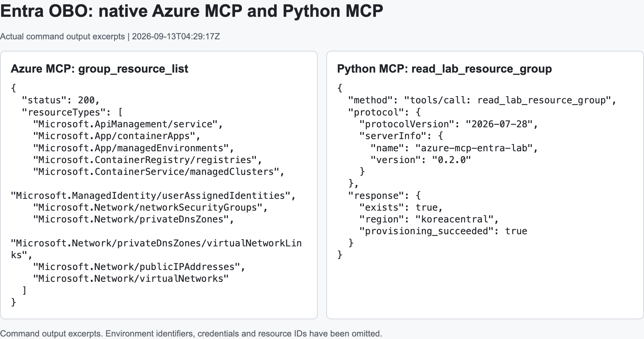Click the '"region": "koreacentral"' line
Screen dimensions: 644x339
click(x=429, y=219)
